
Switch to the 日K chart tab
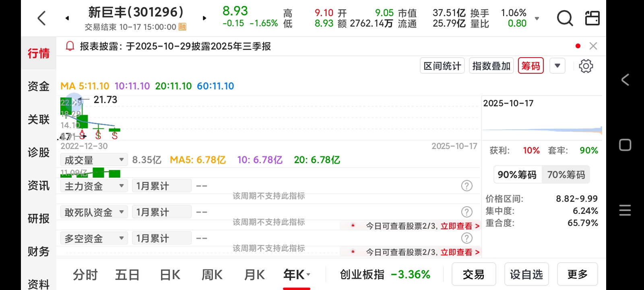coord(170,275)
